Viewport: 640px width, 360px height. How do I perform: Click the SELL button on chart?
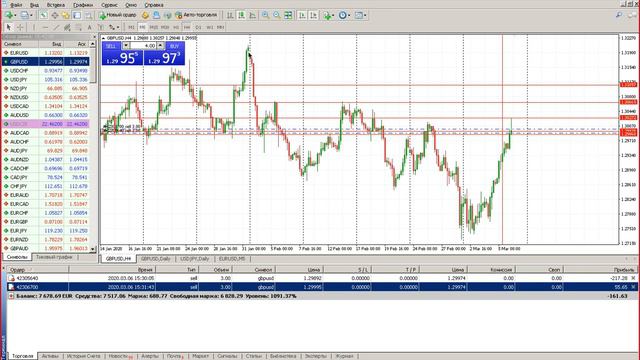pyautogui.click(x=111, y=46)
